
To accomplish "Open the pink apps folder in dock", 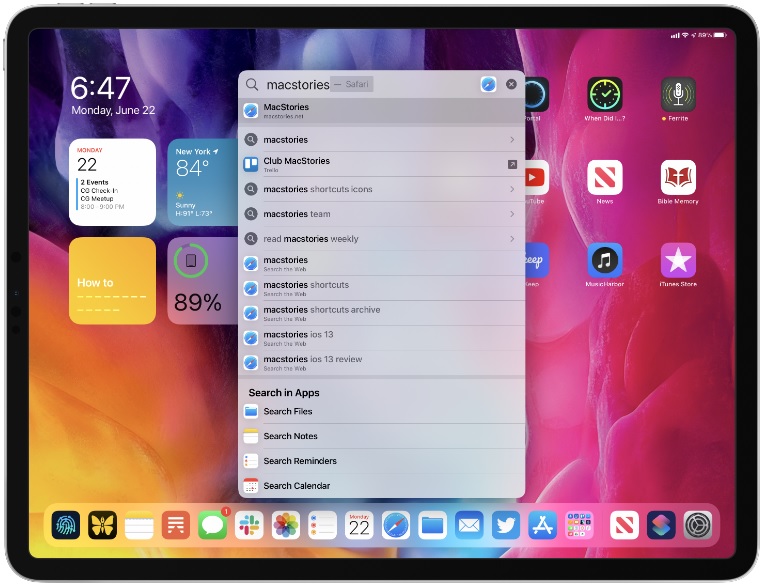I will [x=579, y=525].
